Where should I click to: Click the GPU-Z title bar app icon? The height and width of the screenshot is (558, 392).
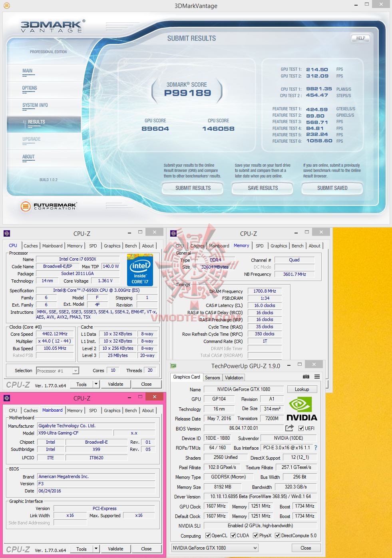pyautogui.click(x=173, y=366)
